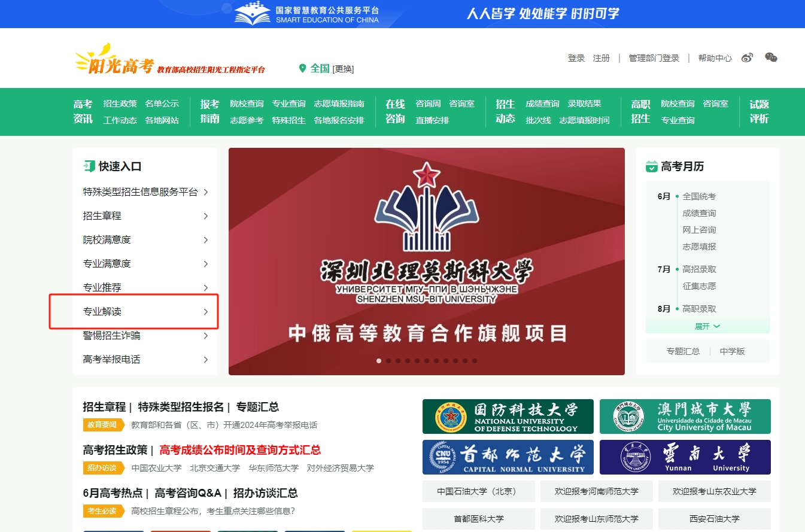Open 管理部门登录 link
The height and width of the screenshot is (532, 805).
[654, 58]
